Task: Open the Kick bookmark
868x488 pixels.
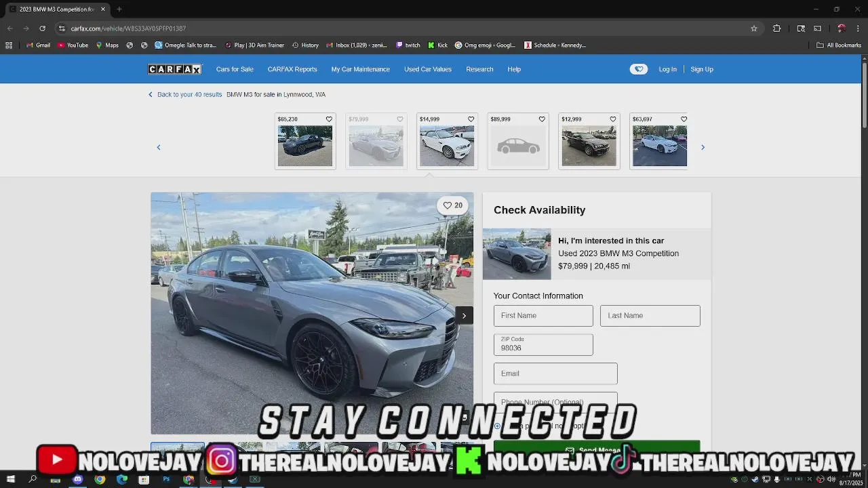Action: click(x=437, y=45)
